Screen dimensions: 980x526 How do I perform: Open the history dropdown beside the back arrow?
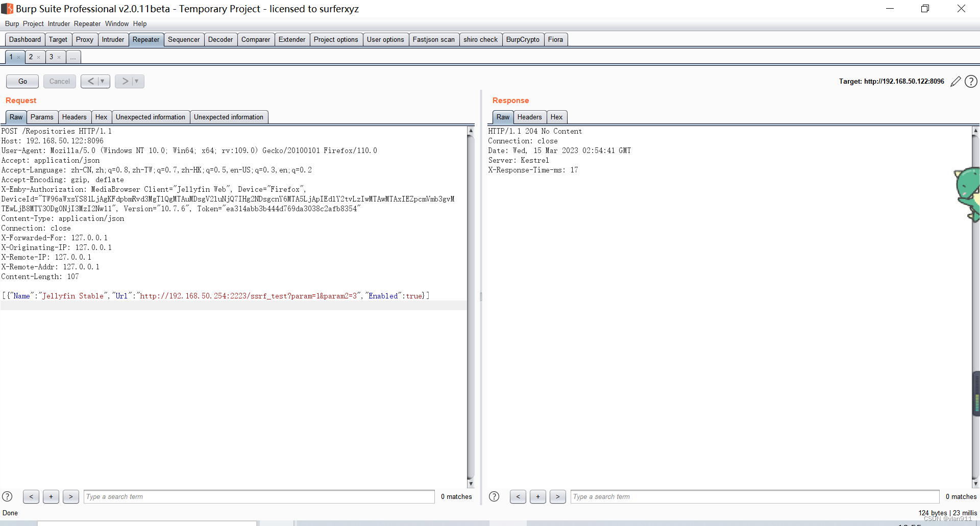(103, 81)
